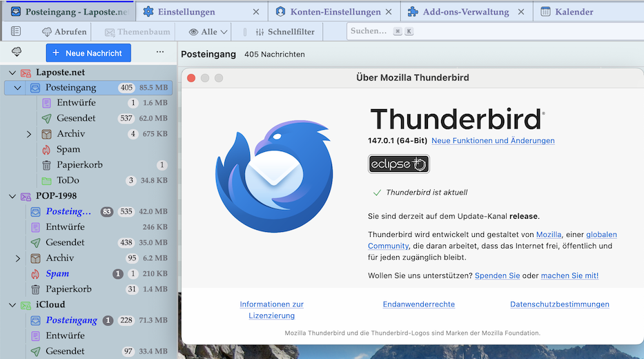This screenshot has height=359, width=644.
Task: Click the Laposte.net Spam flame icon
Action: click(x=46, y=150)
